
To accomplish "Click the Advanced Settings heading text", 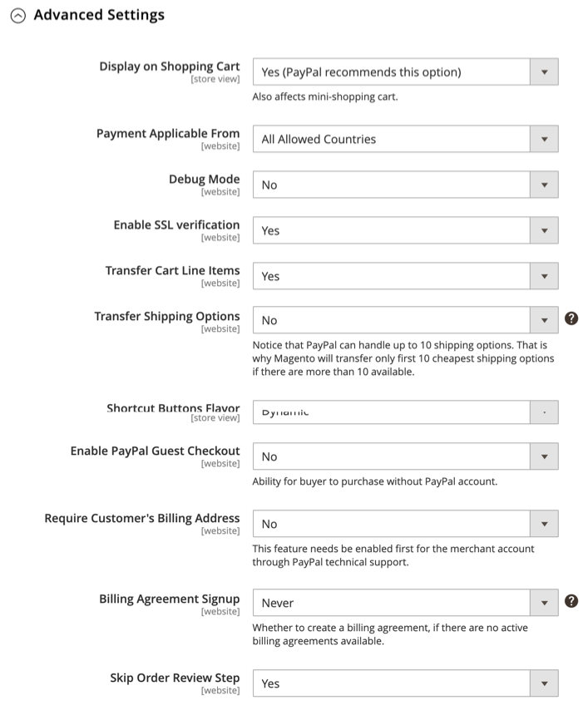I will (98, 15).
